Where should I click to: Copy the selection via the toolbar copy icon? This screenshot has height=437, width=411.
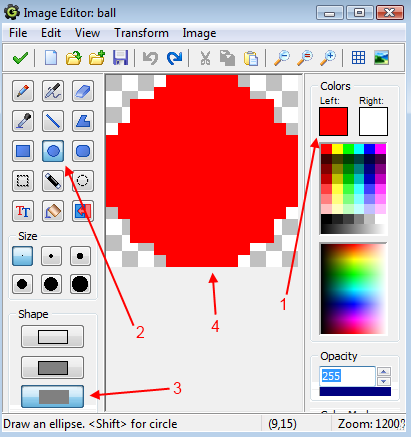click(228, 58)
